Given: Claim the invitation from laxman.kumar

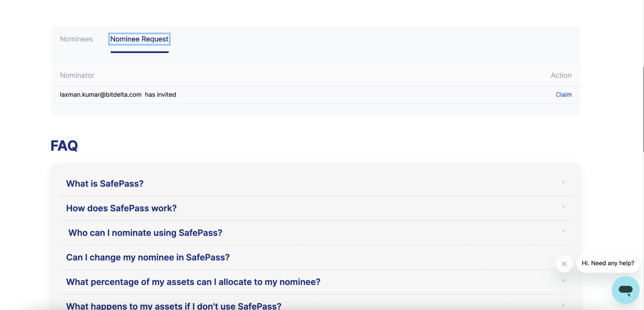Looking at the screenshot, I should [563, 94].
